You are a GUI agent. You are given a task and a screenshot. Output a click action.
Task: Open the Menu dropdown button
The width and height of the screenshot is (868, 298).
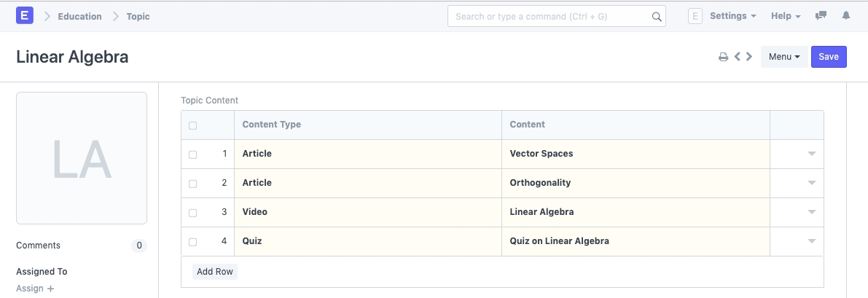click(x=784, y=57)
